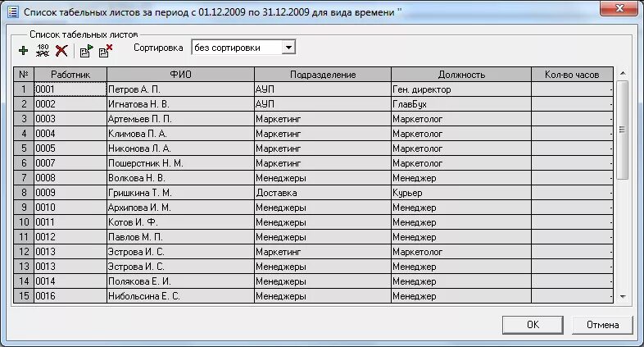The image size is (644, 347).
Task: Click the Работник column header
Action: tap(70, 75)
